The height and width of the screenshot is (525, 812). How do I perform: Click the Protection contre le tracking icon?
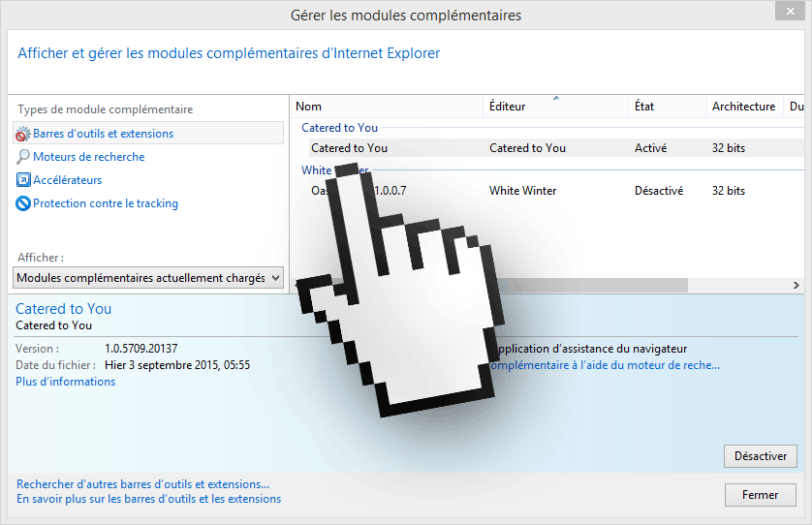click(x=23, y=203)
